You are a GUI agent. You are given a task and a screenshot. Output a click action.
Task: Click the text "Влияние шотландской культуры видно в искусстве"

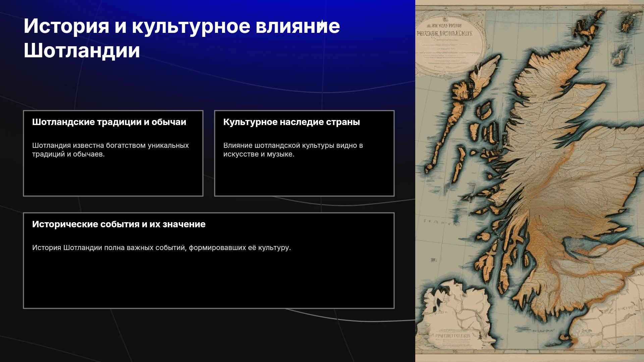tap(293, 150)
